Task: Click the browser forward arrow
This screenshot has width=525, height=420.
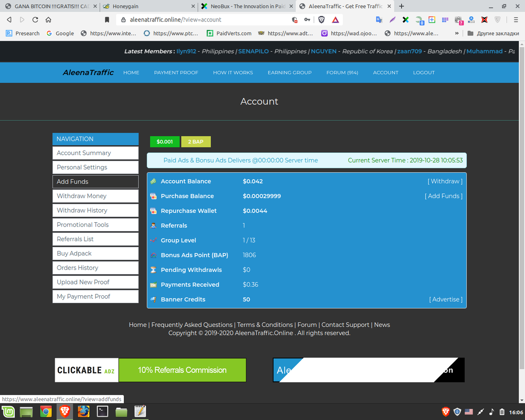Action: pos(22,20)
